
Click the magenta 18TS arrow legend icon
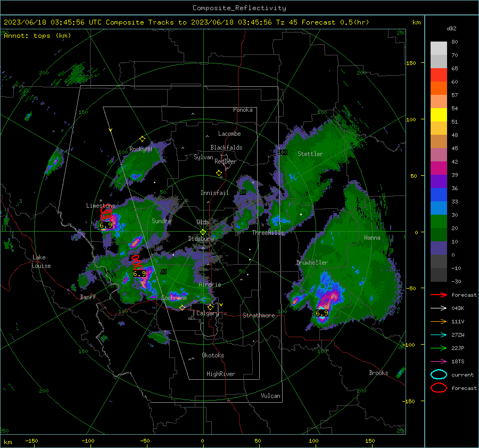coord(439,361)
